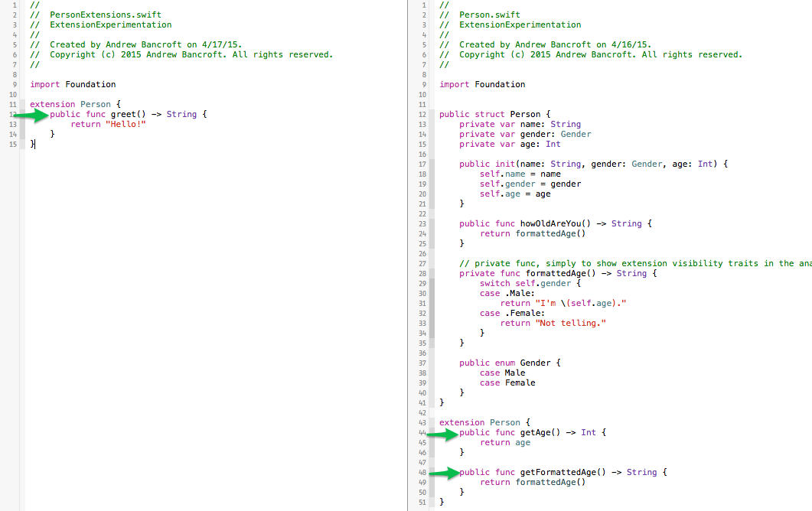The height and width of the screenshot is (511, 812).
Task: Click "case Male" inside the Gender enum
Action: (507, 373)
